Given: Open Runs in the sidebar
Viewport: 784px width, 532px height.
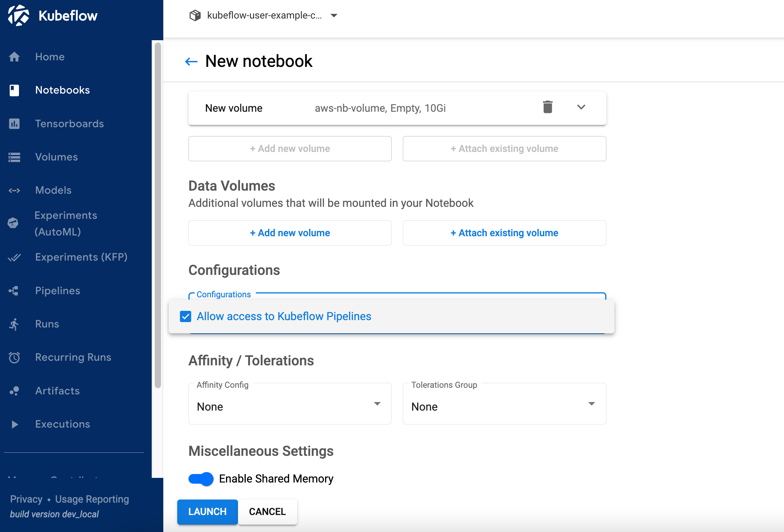Looking at the screenshot, I should 47,324.
